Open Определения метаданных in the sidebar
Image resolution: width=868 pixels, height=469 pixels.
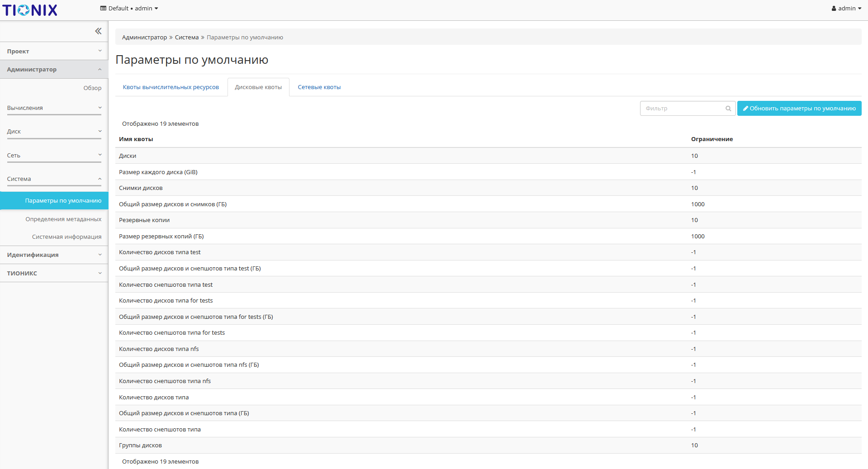click(63, 219)
